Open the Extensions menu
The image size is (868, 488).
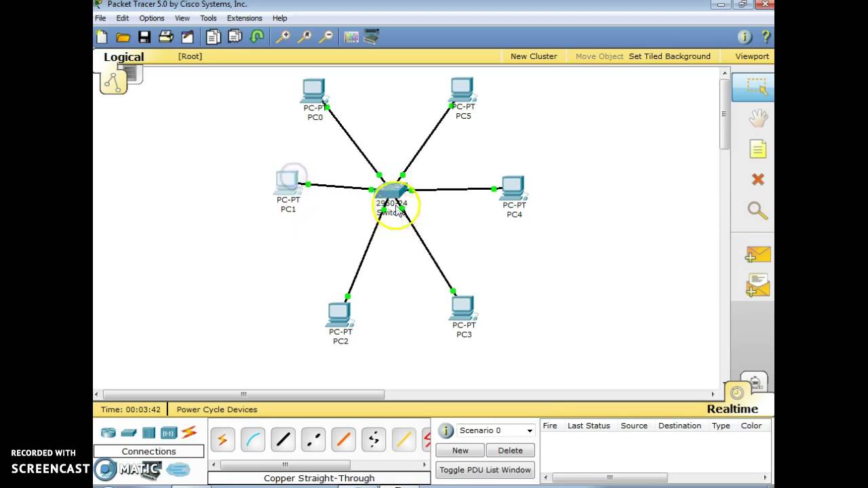(x=244, y=18)
